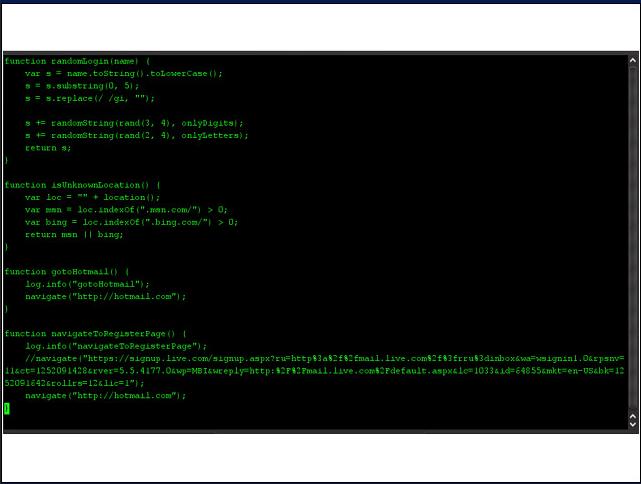
Task: Click the 'var bing' code line
Action: click(131, 222)
